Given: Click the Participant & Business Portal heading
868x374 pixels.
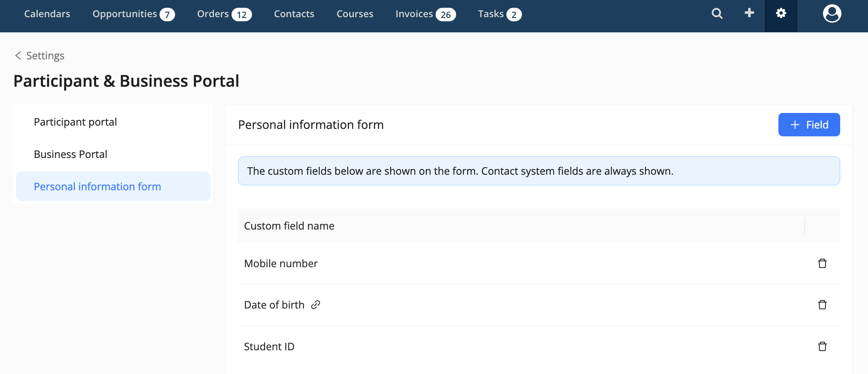Looking at the screenshot, I should click(126, 81).
